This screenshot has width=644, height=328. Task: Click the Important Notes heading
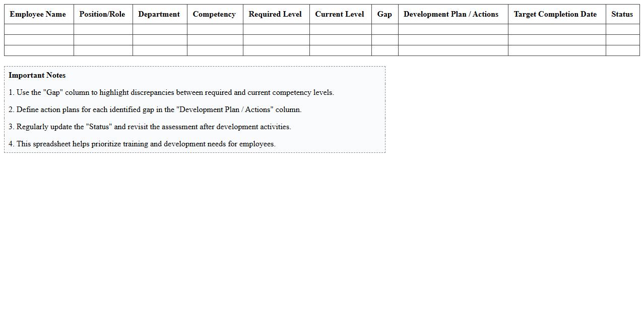(x=37, y=75)
